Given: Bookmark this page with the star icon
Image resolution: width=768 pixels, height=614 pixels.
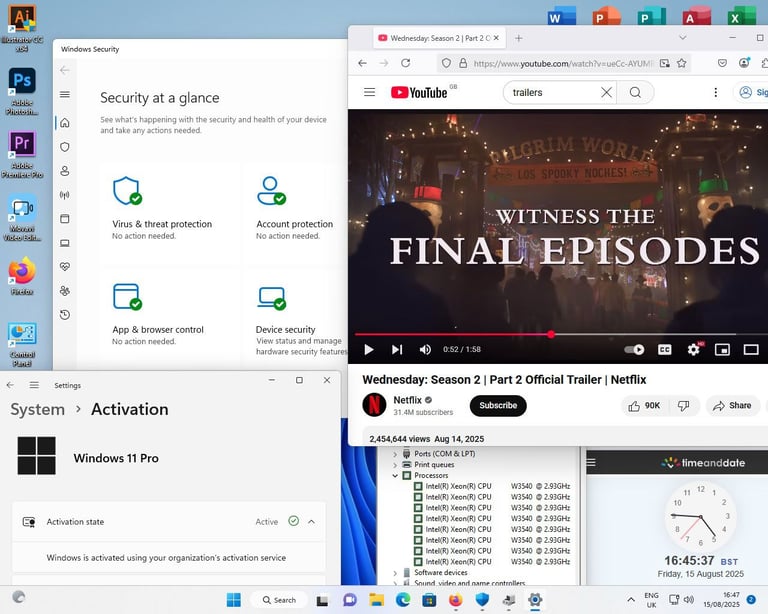Looking at the screenshot, I should (681, 63).
